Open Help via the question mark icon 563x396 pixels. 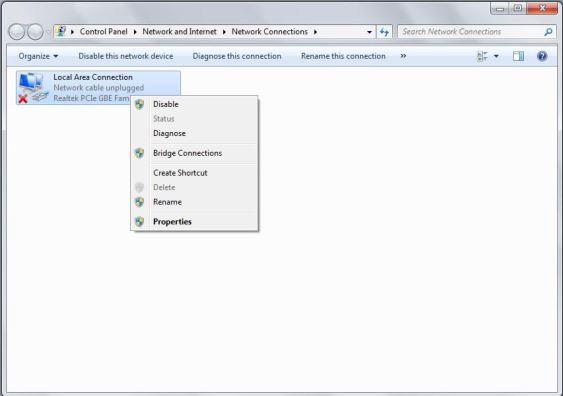click(x=542, y=56)
